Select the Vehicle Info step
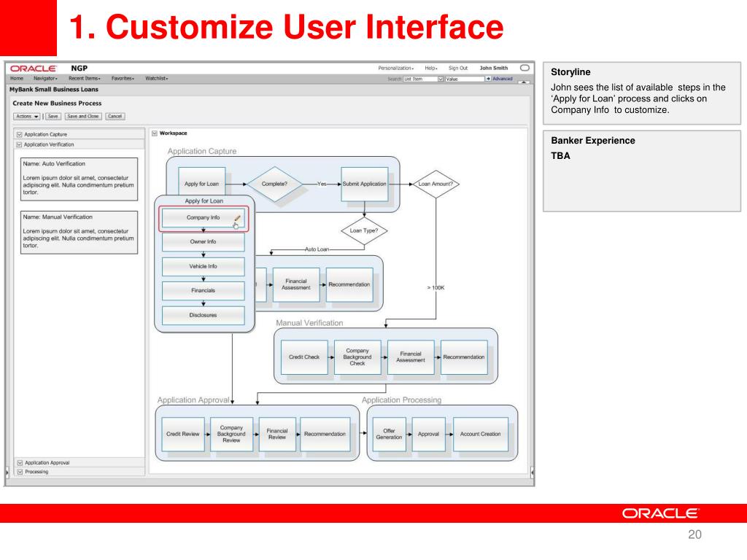747x560 pixels. click(x=204, y=267)
